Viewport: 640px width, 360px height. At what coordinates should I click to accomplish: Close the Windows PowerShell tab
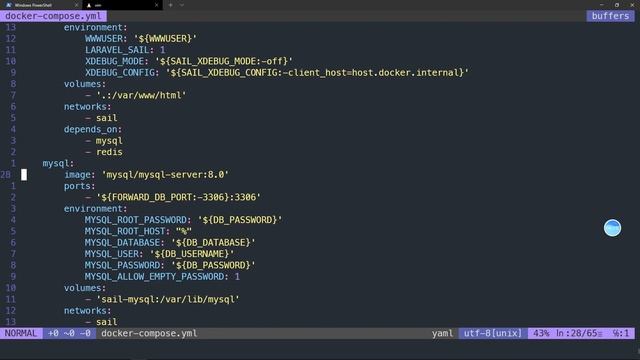click(x=76, y=5)
